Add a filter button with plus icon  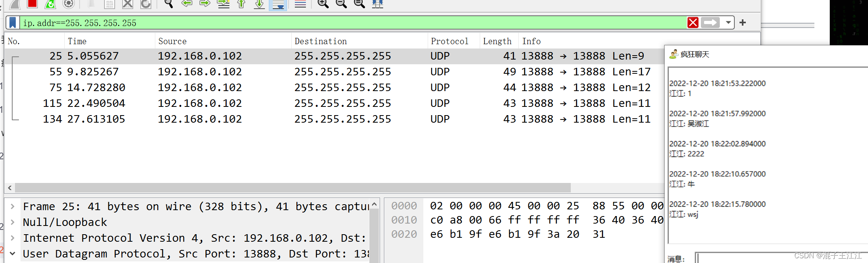[743, 22]
